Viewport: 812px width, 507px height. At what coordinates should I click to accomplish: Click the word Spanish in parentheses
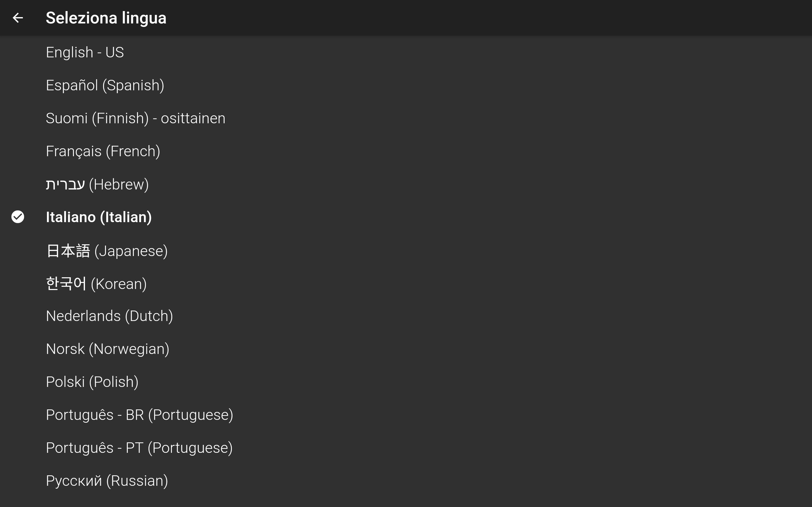pyautogui.click(x=133, y=86)
